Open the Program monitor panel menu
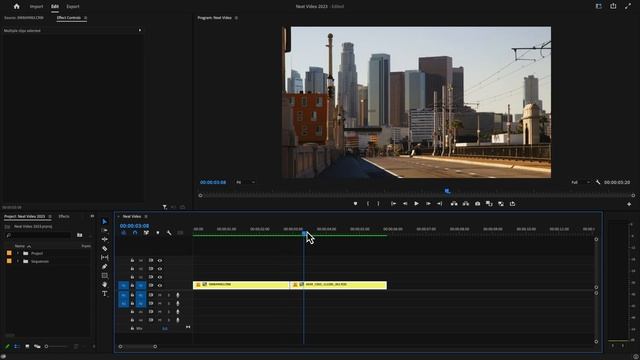This screenshot has height=360, width=640. click(236, 18)
